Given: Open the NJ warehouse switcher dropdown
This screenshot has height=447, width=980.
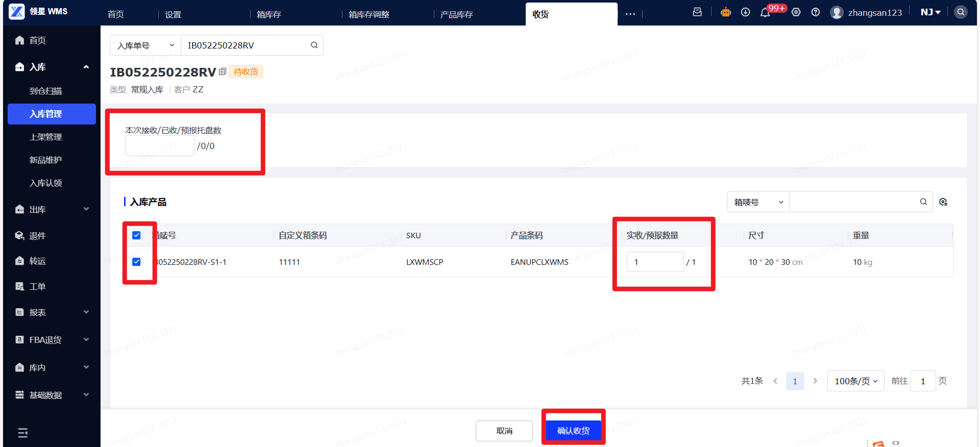Looking at the screenshot, I should pos(930,12).
